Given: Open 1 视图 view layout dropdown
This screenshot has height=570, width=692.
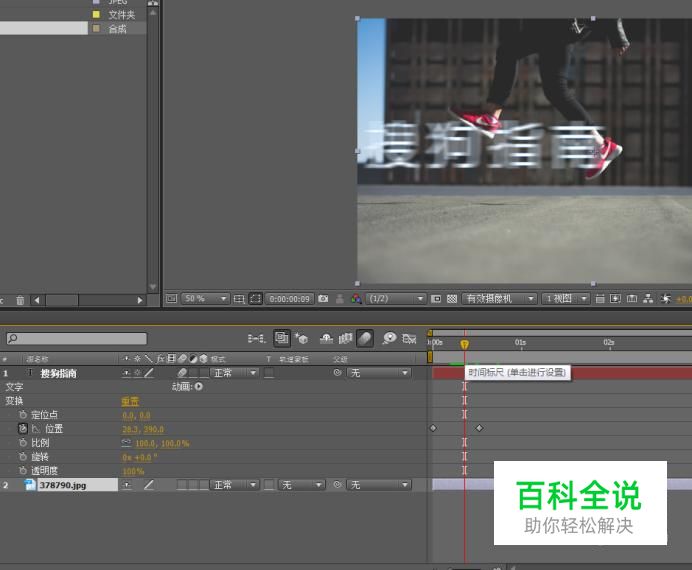Looking at the screenshot, I should coord(565,299).
